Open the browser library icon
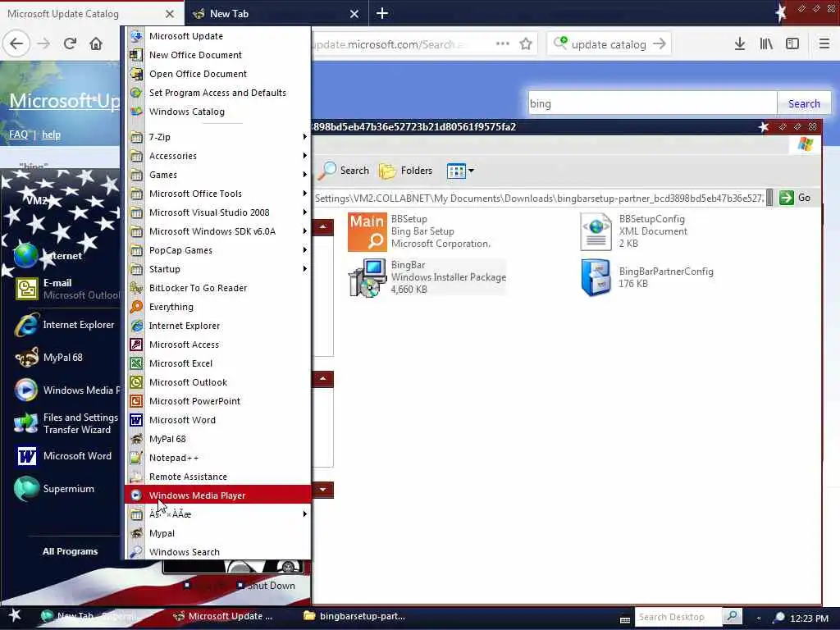Image resolution: width=840 pixels, height=630 pixels. 766,44
